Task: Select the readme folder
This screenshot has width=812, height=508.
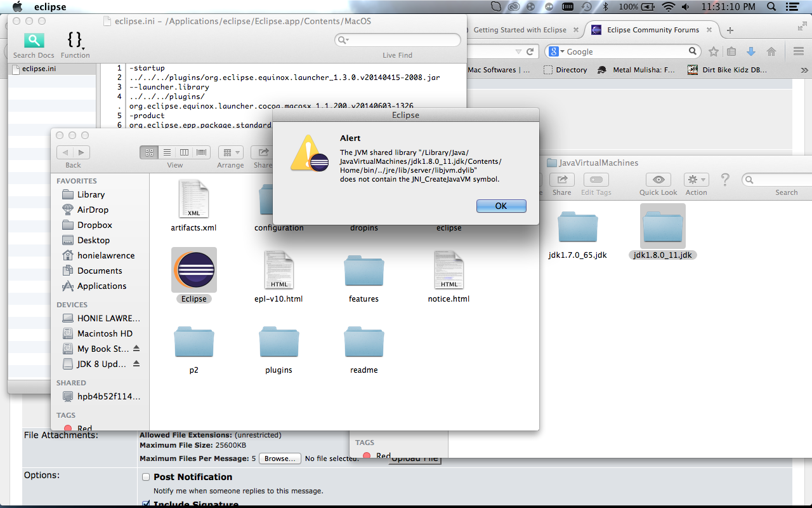Action: click(x=364, y=342)
